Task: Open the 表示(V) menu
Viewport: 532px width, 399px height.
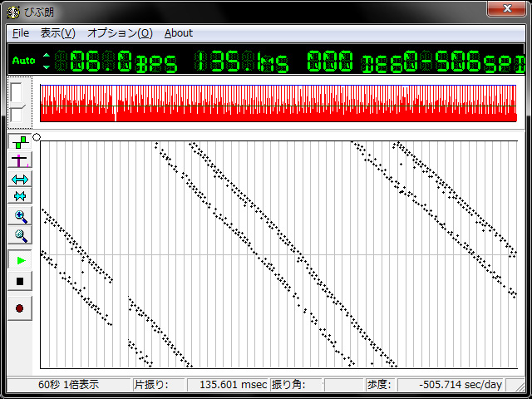Action: (x=57, y=33)
